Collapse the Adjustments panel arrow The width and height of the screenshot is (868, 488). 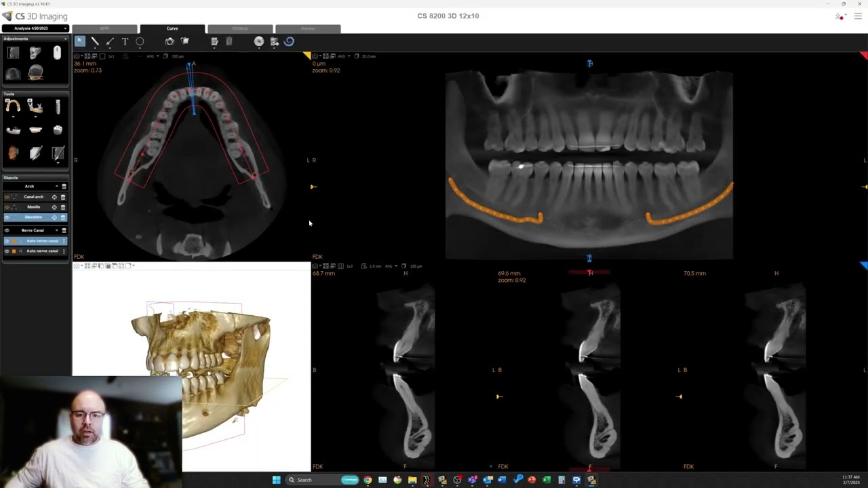pyautogui.click(x=65, y=39)
